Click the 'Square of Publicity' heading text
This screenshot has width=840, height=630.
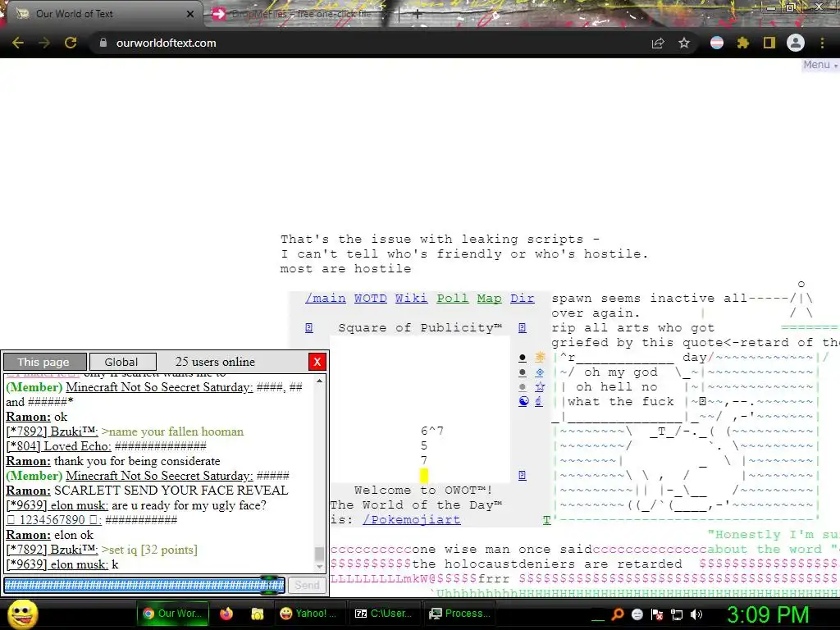[420, 327]
